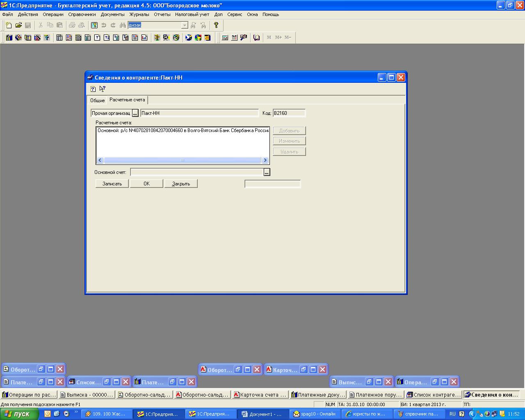Open the Файл menu
Screen dimensions: 525x420
tap(7, 14)
